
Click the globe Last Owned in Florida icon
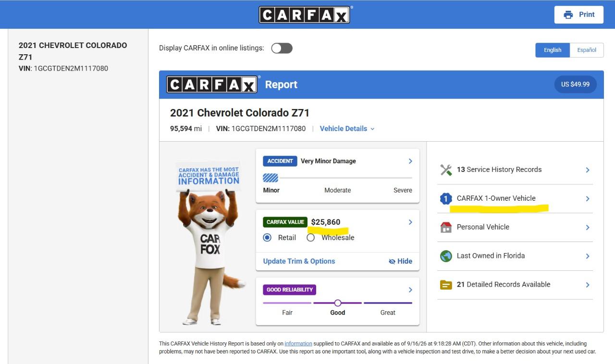446,256
